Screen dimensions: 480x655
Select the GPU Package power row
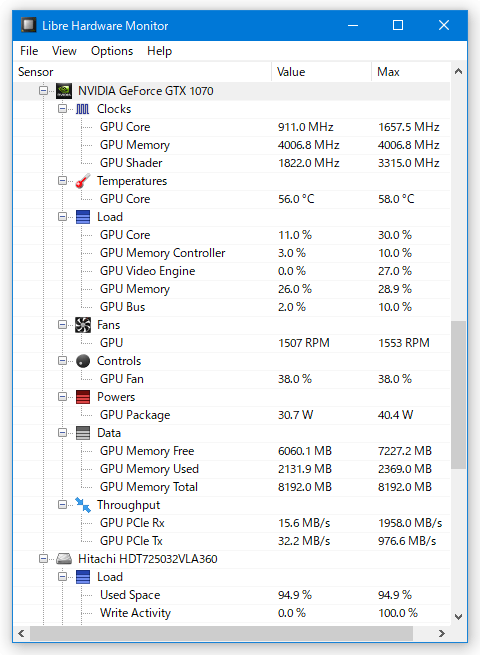[x=232, y=415]
